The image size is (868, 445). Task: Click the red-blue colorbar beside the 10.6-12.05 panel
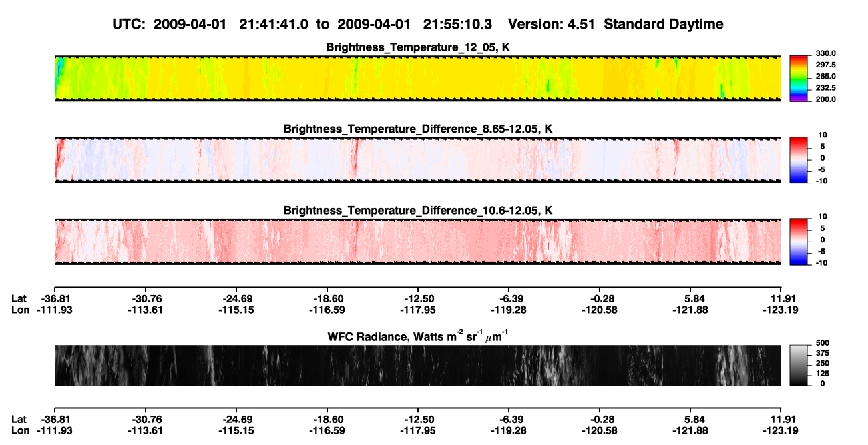[x=799, y=242]
